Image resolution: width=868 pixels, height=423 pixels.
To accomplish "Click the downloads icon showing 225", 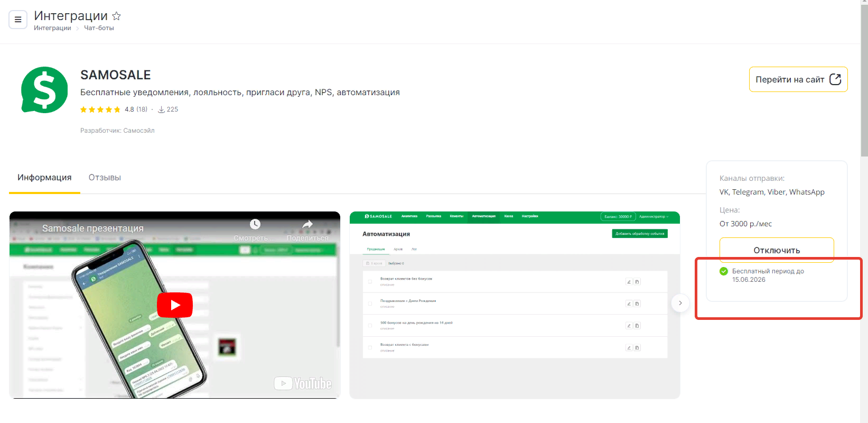I will click(162, 109).
